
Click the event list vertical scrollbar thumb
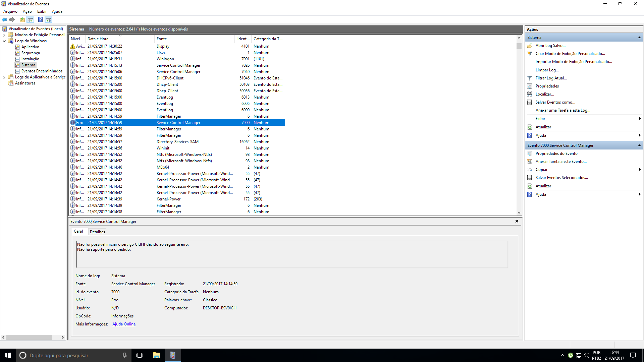519,46
